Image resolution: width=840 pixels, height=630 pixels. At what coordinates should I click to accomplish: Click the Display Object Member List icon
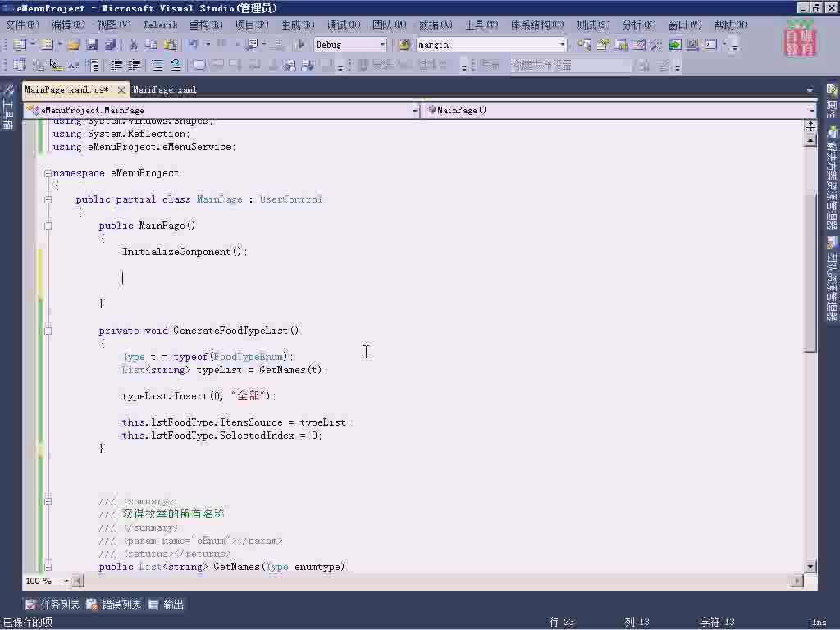[x=20, y=66]
